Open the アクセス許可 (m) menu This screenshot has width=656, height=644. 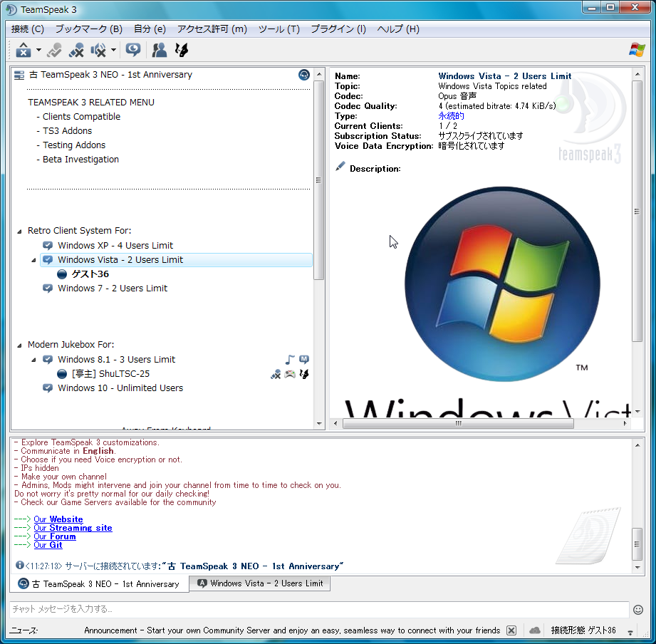212,29
